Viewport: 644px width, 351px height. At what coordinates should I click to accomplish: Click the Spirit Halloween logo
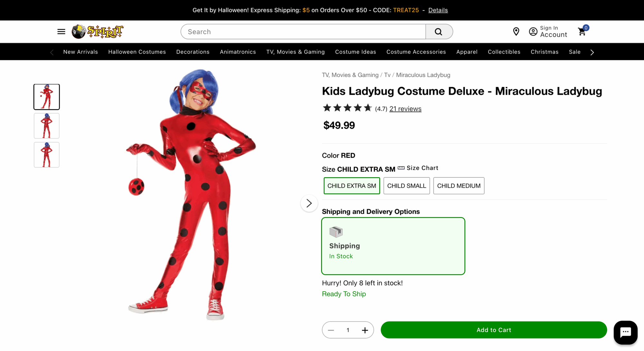pos(98,32)
